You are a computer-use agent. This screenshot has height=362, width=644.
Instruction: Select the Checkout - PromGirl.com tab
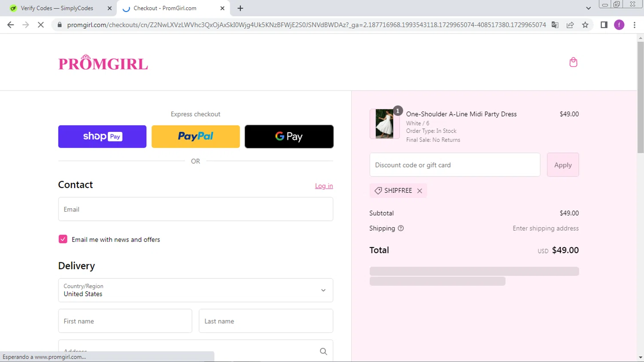point(173,8)
